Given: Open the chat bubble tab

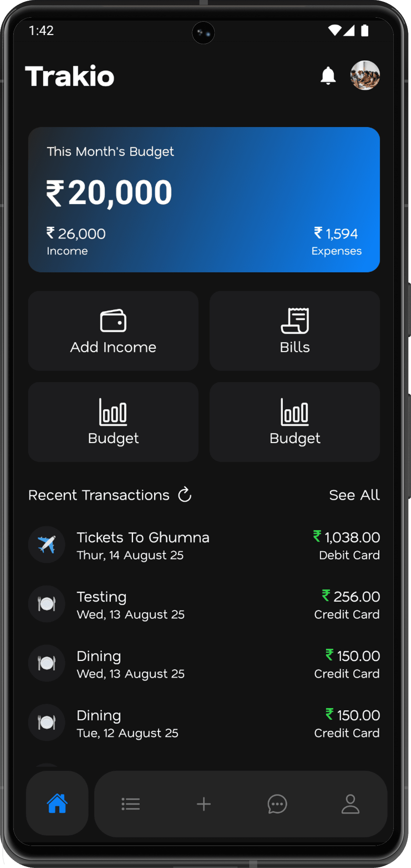Looking at the screenshot, I should point(277,804).
